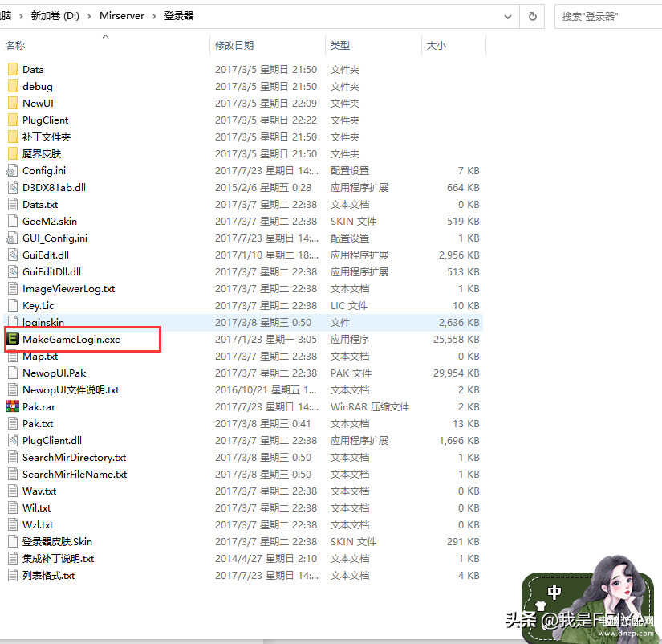Expand the chevron before 新加卷 (D:)
This screenshot has width=662, height=644.
21,16
